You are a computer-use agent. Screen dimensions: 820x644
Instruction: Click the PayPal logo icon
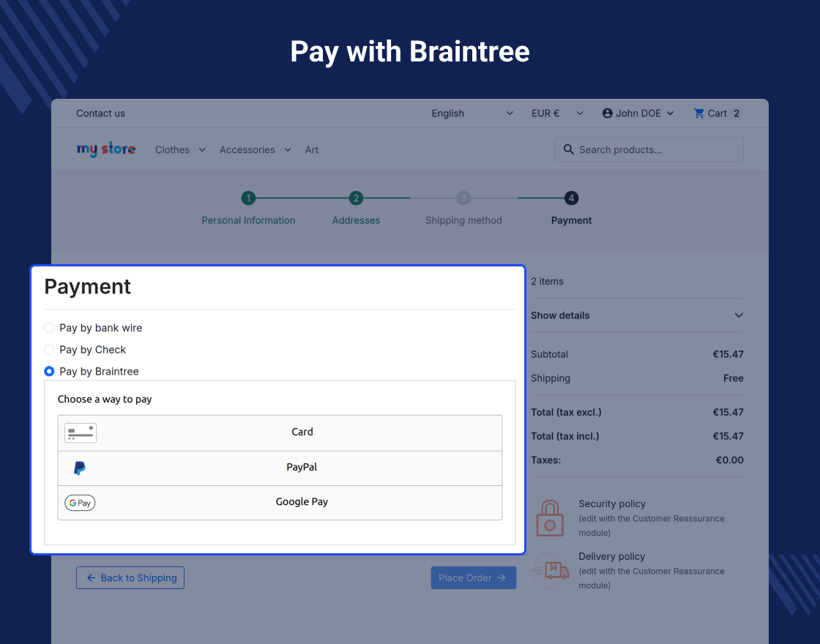point(80,468)
